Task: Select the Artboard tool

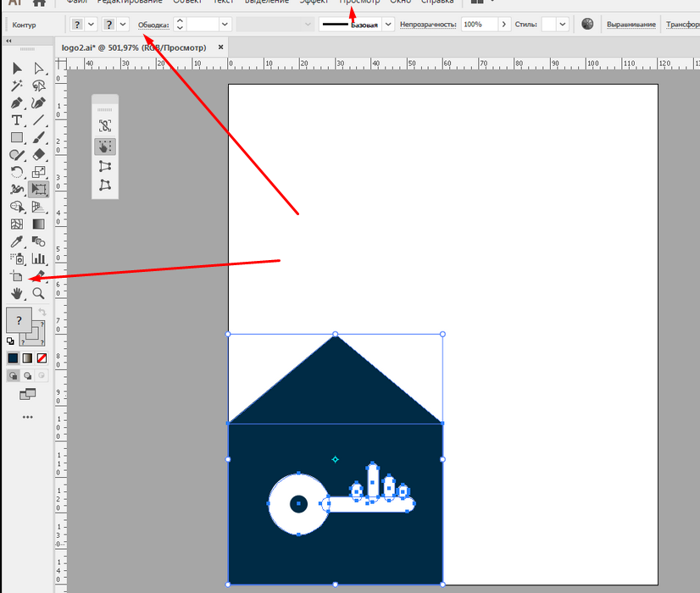Action: click(17, 276)
